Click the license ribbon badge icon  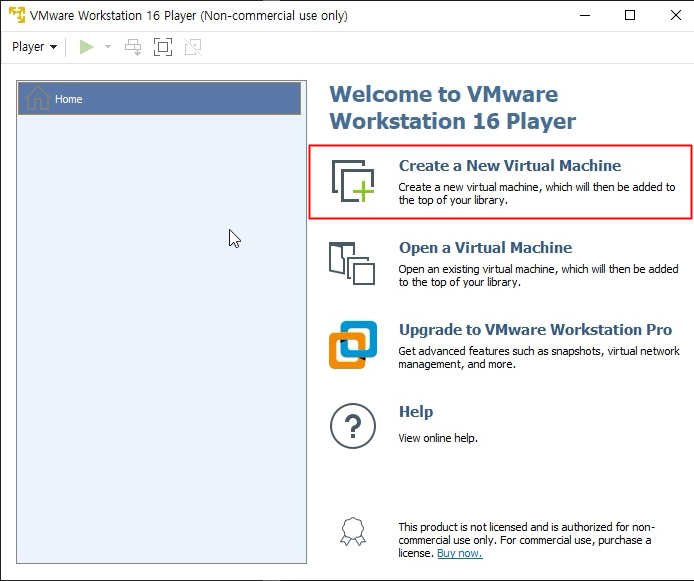pos(353,531)
